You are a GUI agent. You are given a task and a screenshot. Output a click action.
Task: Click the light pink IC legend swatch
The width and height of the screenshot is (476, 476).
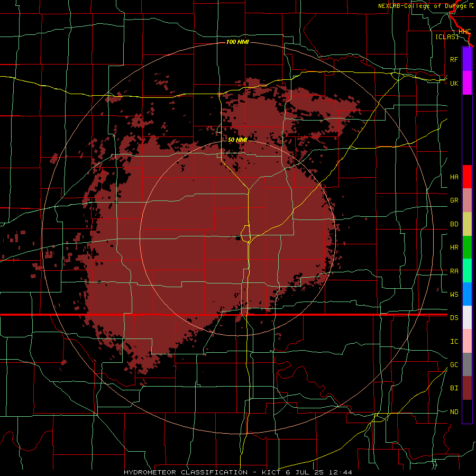(x=467, y=341)
